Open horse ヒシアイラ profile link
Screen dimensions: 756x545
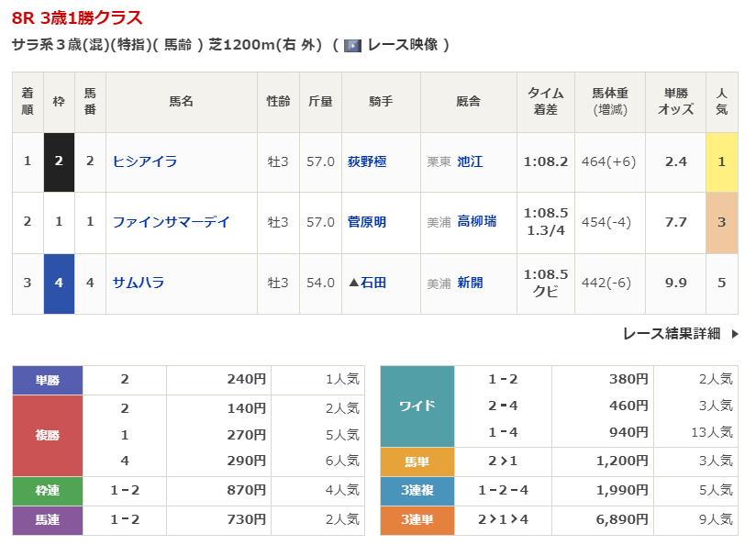pos(145,161)
